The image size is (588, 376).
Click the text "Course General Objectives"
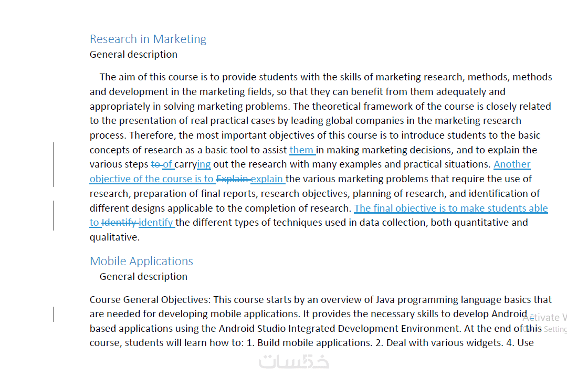(150, 299)
